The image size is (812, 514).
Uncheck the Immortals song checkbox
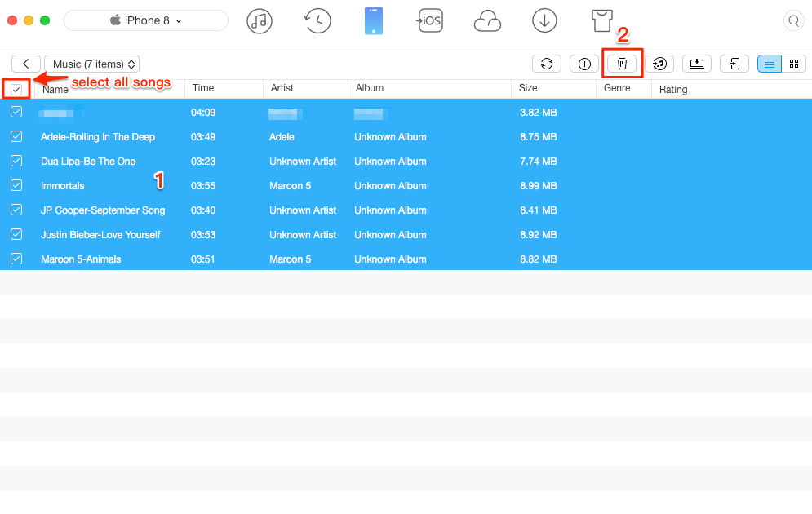(16, 185)
